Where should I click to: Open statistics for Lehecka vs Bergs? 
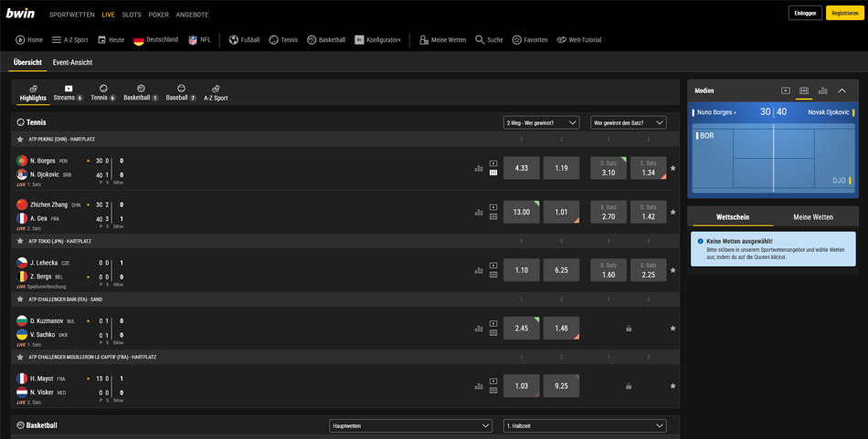pos(479,270)
